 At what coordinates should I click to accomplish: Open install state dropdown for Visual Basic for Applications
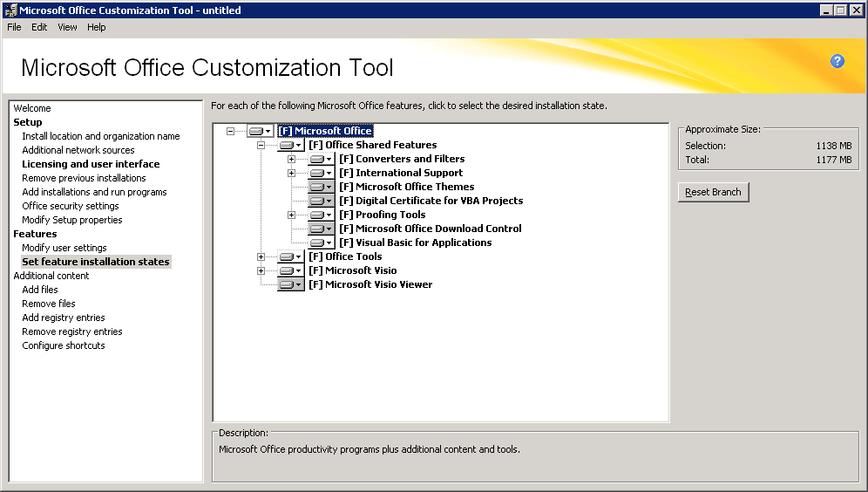pos(321,243)
